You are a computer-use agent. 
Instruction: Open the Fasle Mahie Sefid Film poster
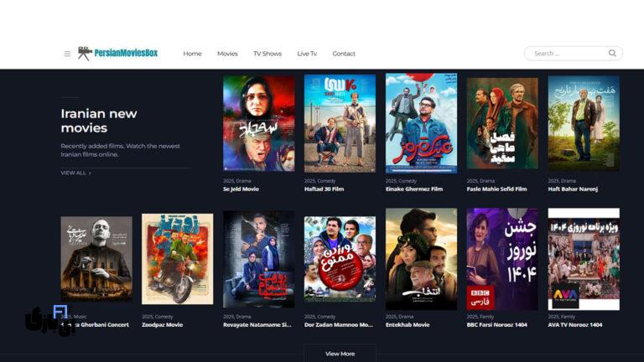click(502, 123)
